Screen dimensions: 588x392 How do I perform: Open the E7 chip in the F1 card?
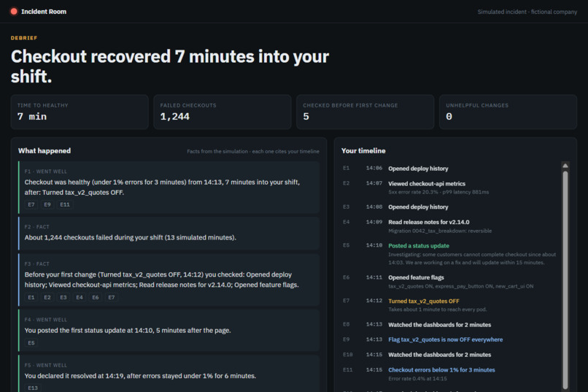pyautogui.click(x=31, y=204)
